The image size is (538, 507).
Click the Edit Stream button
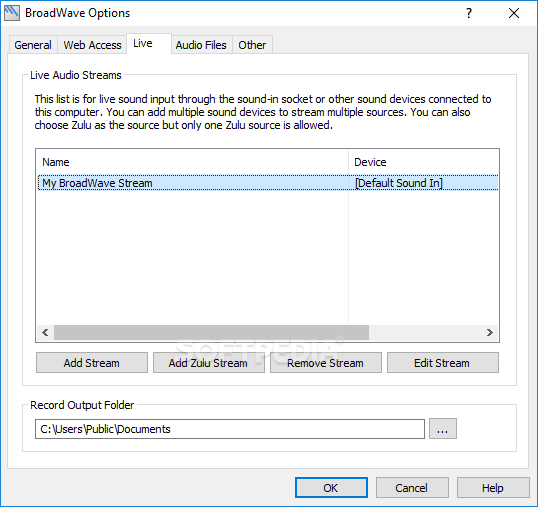coord(443,363)
